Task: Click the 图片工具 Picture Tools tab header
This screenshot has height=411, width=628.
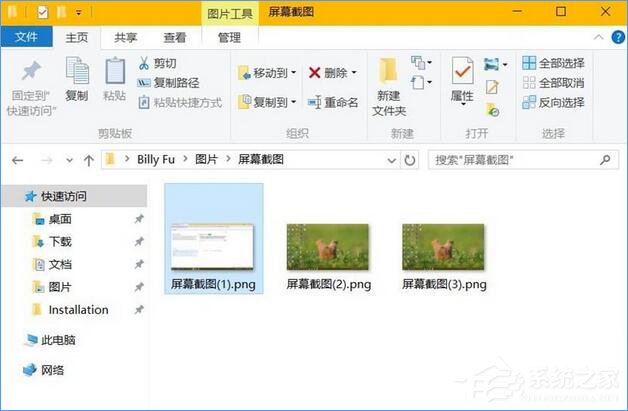Action: (x=230, y=14)
